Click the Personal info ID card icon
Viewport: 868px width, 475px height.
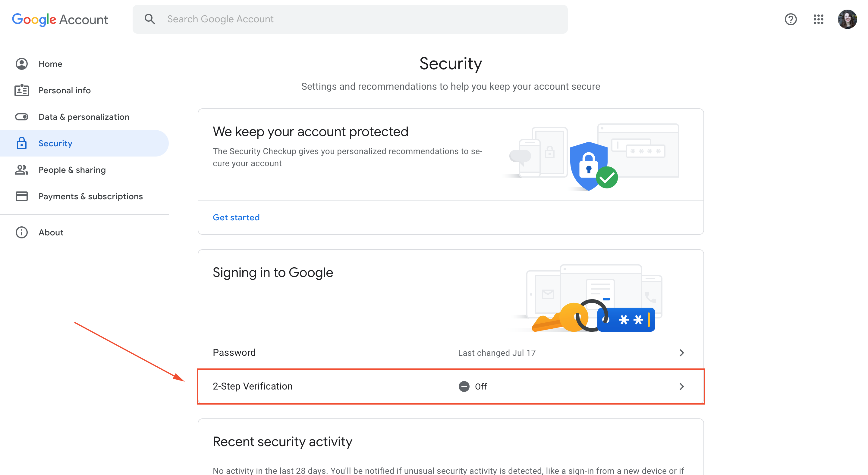tap(22, 90)
